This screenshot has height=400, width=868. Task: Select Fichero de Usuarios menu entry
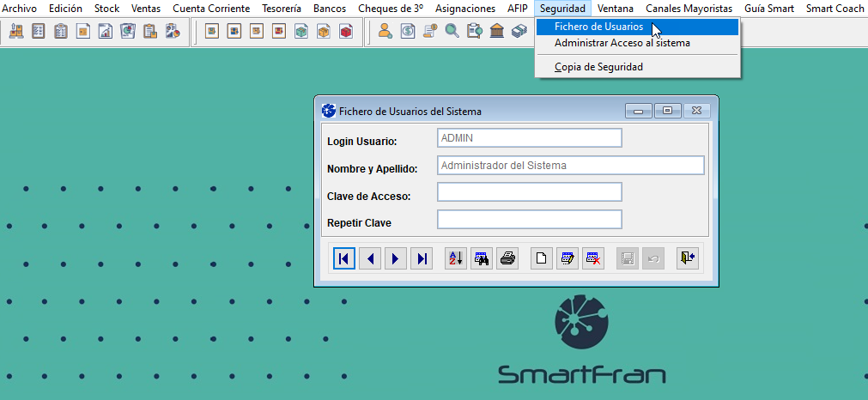(637, 27)
